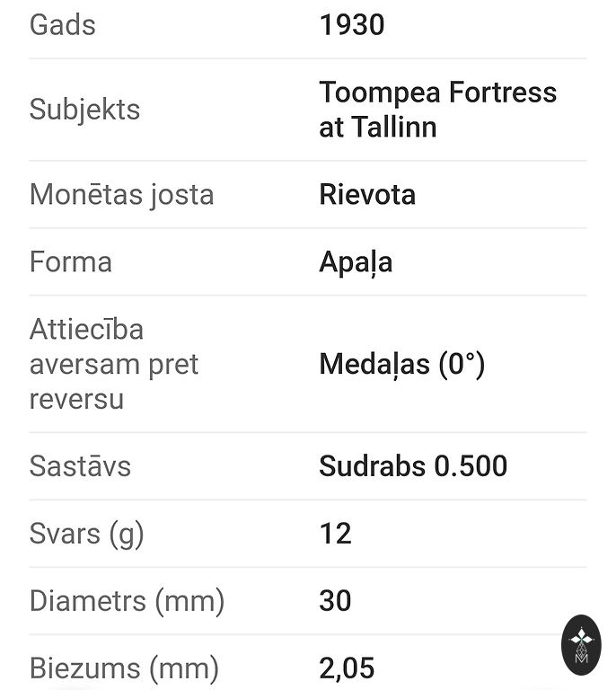Click the 'Medaļas (0°)' alignment value
The image size is (616, 690).
click(x=401, y=365)
